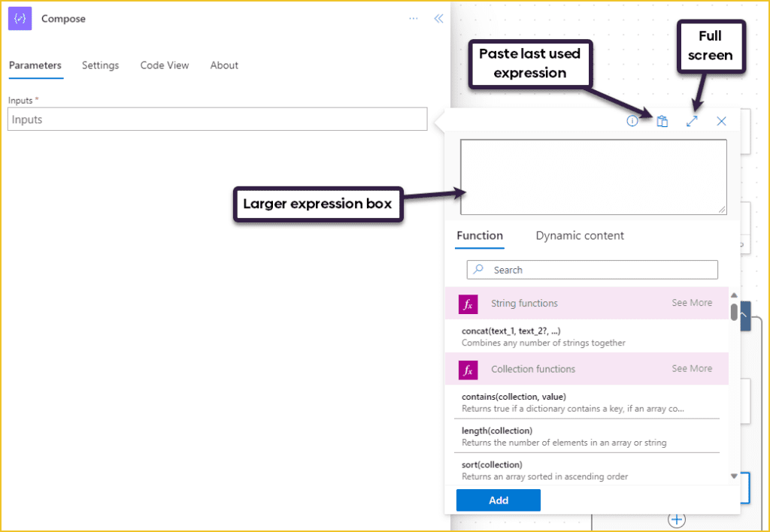Click the purple Compose action icon
The width and height of the screenshot is (770, 532).
(18, 18)
